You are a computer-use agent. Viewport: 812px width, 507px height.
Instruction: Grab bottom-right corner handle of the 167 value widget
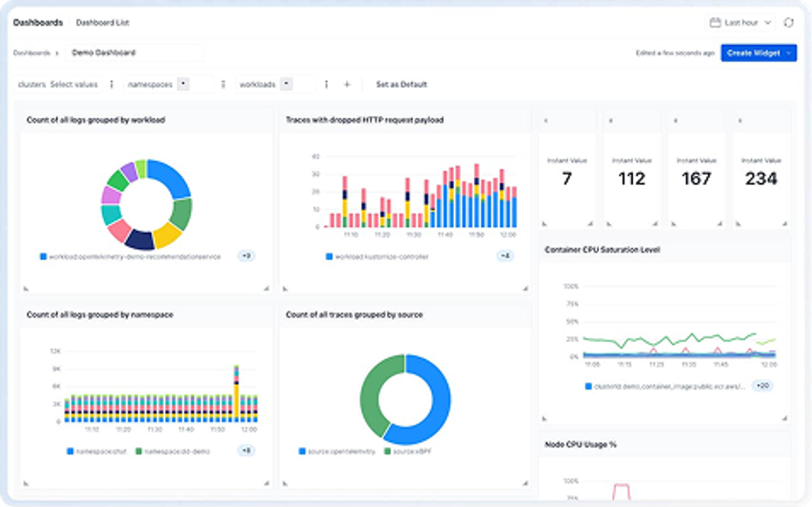719,223
